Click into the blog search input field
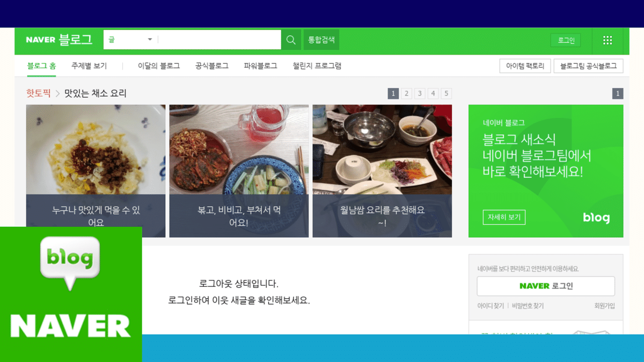This screenshot has height=362, width=644. 219,40
